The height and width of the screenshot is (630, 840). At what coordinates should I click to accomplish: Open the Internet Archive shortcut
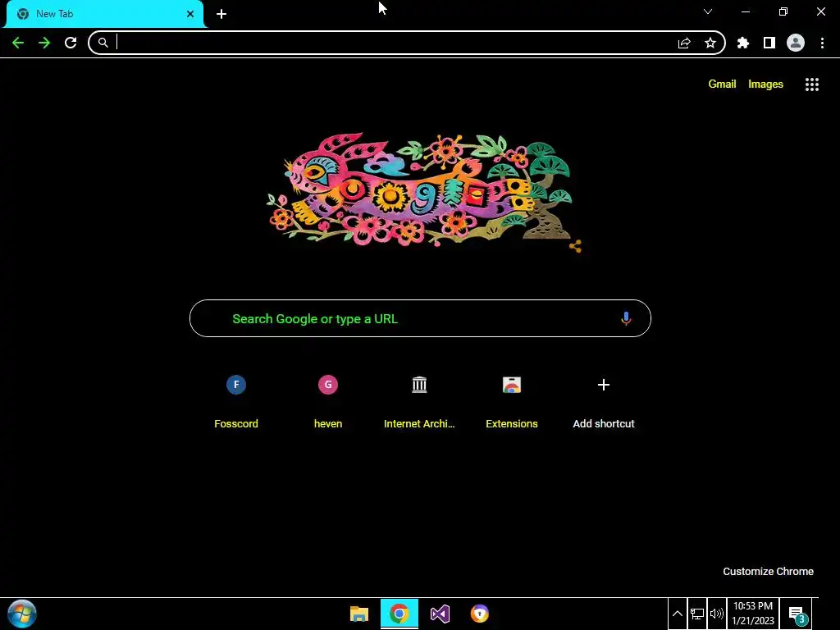pos(419,402)
